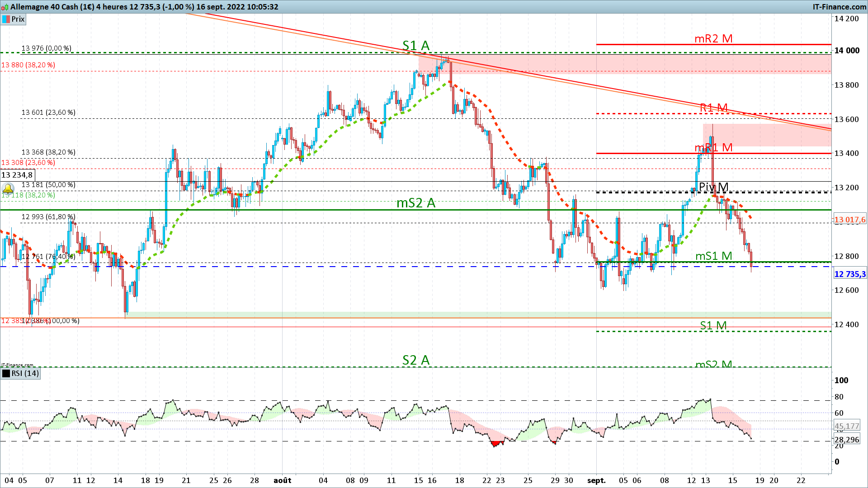Click the blue 12 735,3 current price tag
The height and width of the screenshot is (488, 868).
tap(849, 274)
